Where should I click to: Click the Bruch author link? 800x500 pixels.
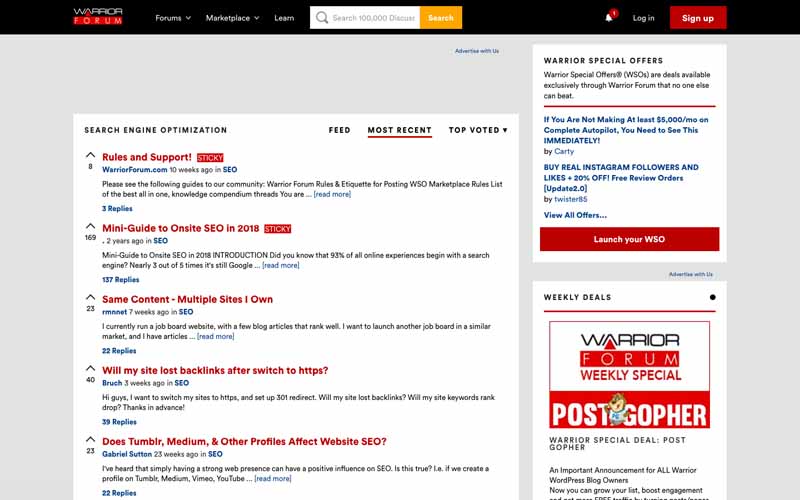pyautogui.click(x=112, y=383)
